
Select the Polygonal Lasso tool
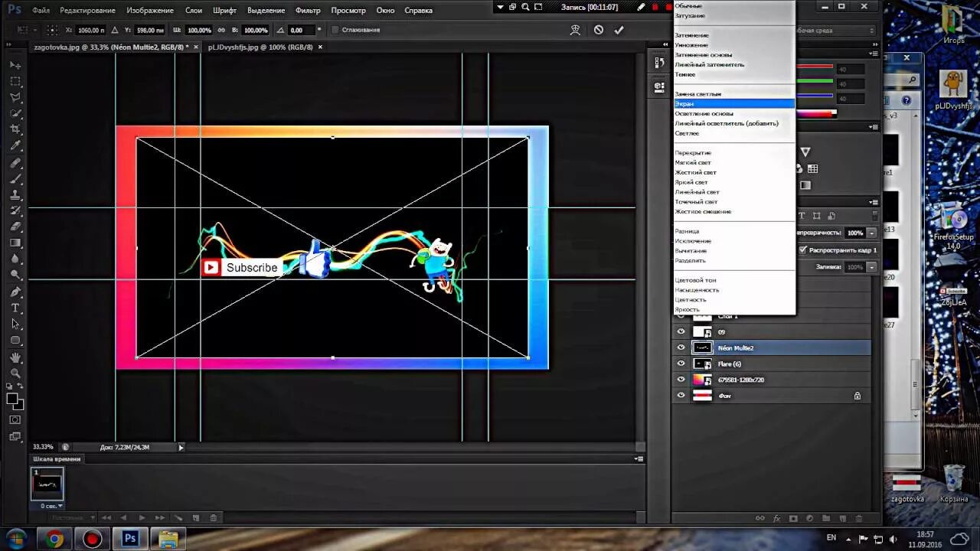point(15,97)
